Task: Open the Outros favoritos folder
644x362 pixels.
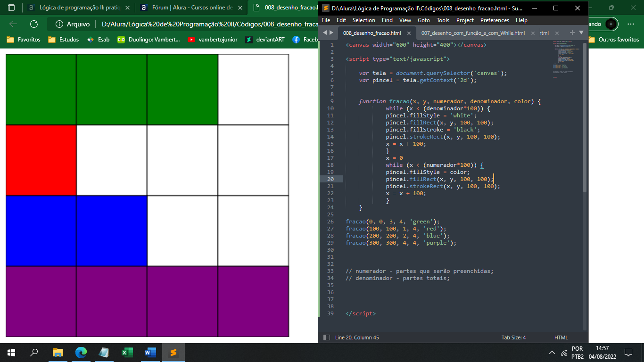Action: (x=614, y=40)
